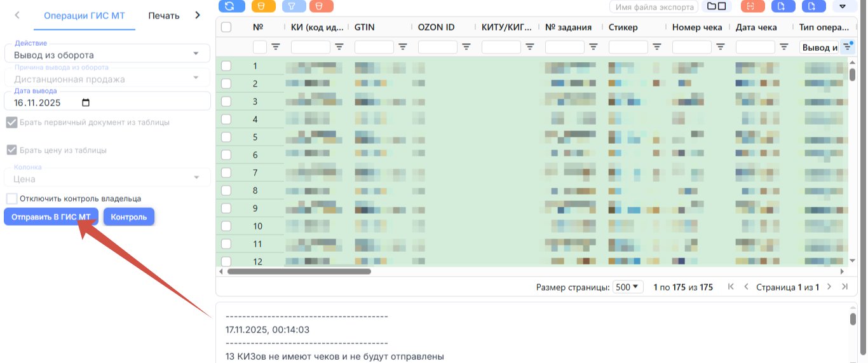Click the Контроль button
The height and width of the screenshot is (363, 868).
point(128,217)
